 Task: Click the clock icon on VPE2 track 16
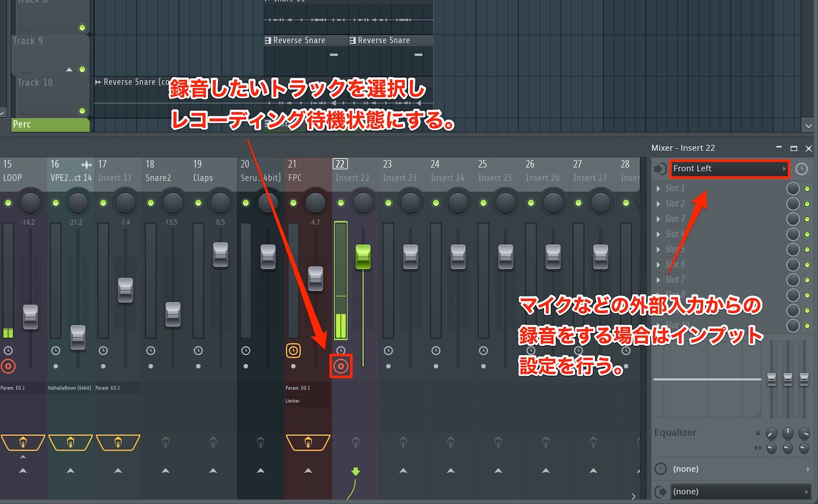56,350
